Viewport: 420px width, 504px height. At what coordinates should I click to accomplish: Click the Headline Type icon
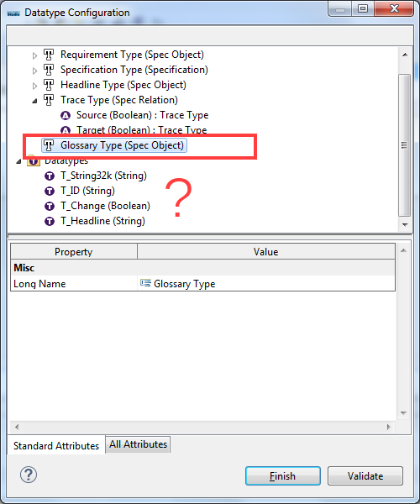(x=49, y=85)
